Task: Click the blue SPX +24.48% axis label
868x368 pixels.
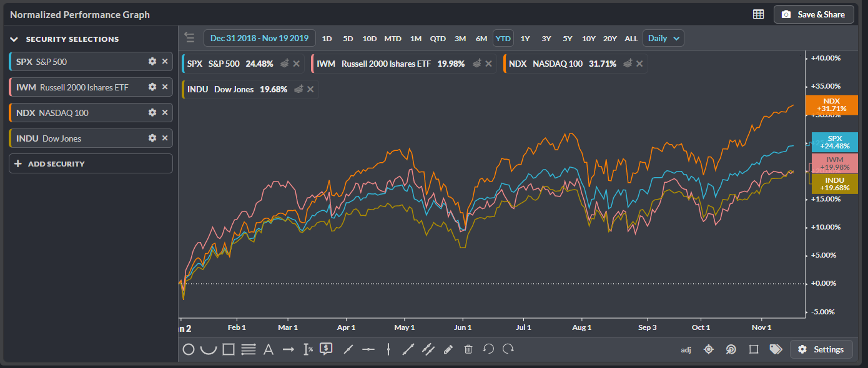Action: click(835, 142)
